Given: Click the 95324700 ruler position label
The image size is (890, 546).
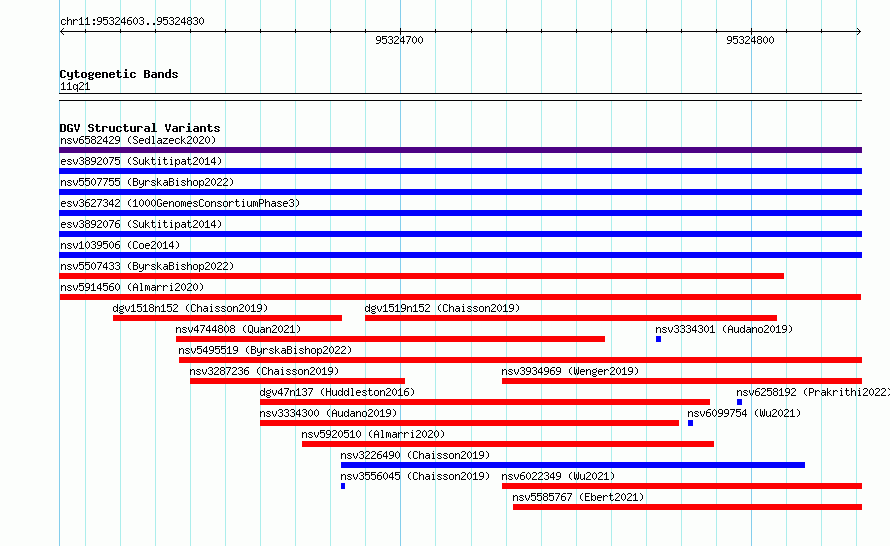Looking at the screenshot, I should (x=399, y=40).
